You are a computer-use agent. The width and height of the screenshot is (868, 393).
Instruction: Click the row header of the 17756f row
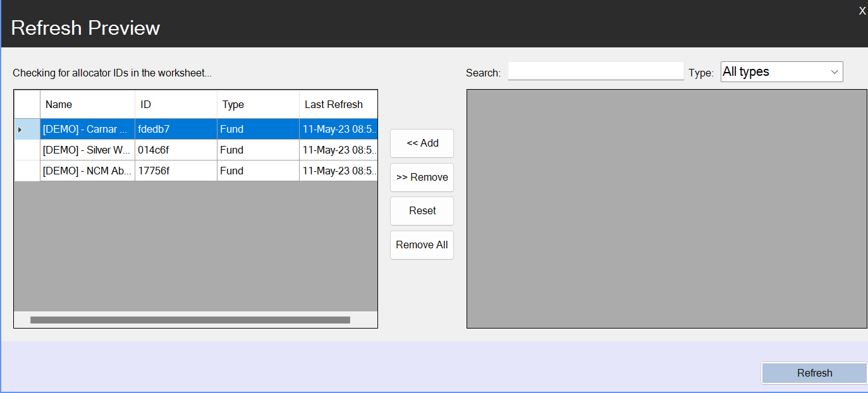pyautogui.click(x=27, y=171)
